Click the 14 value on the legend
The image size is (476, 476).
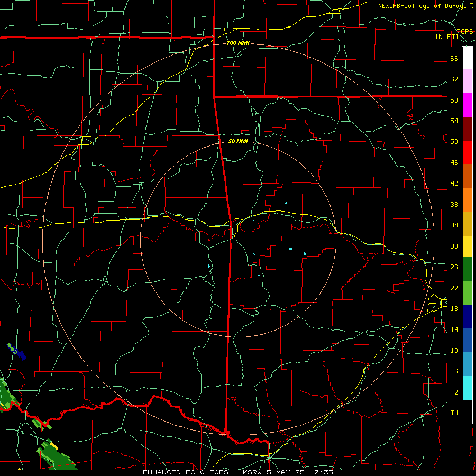pos(454,329)
